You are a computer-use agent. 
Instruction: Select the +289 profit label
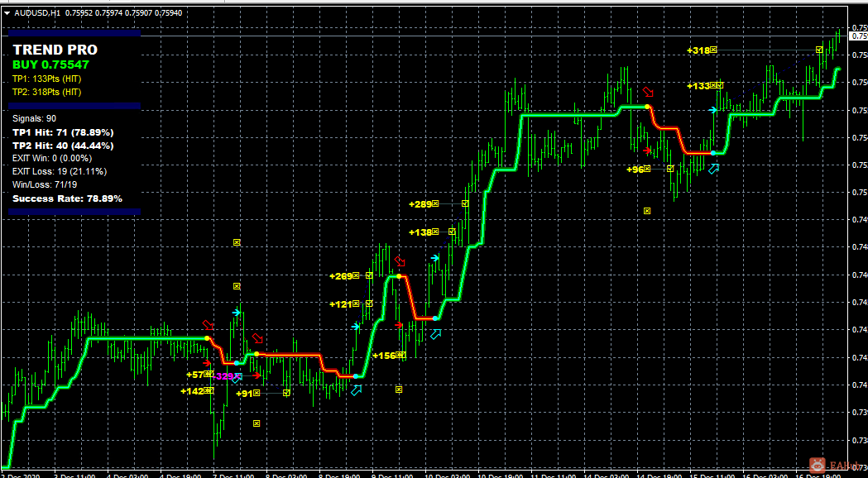point(420,204)
